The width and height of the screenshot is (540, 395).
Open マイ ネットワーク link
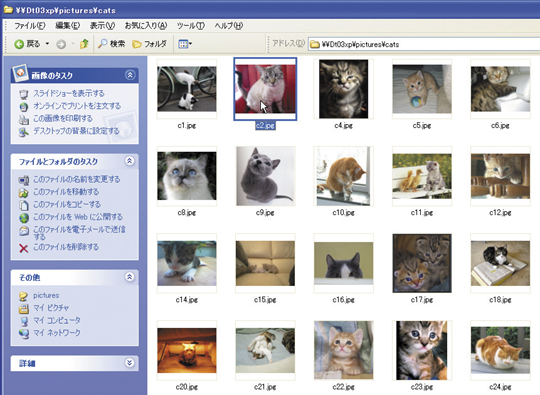point(57,333)
